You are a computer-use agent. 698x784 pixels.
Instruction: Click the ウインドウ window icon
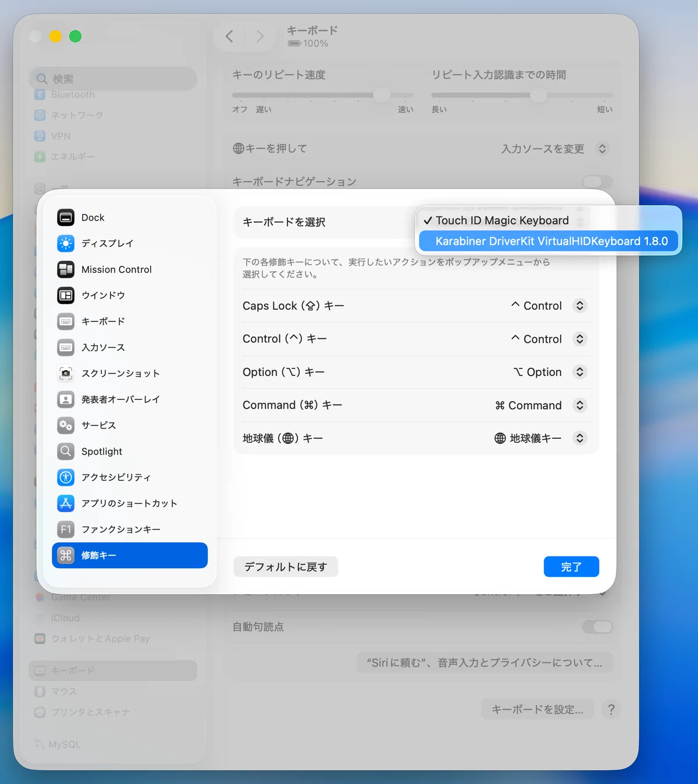click(x=66, y=296)
